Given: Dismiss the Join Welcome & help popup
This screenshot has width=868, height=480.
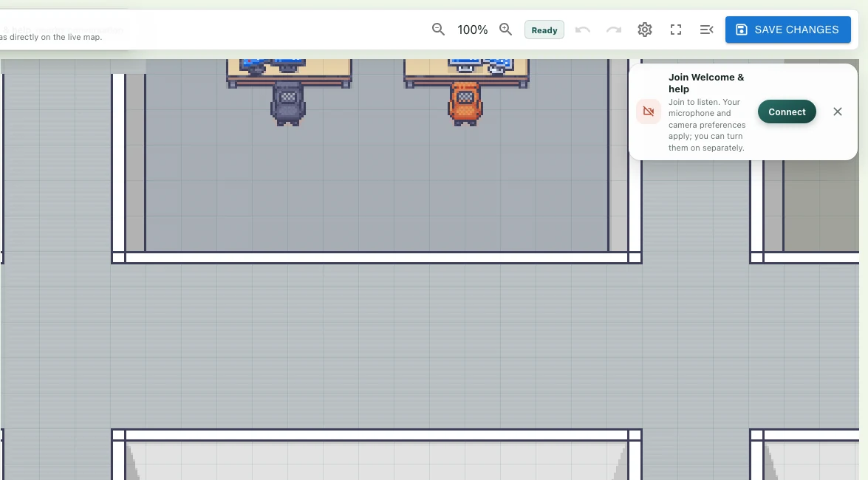Looking at the screenshot, I should [x=838, y=112].
